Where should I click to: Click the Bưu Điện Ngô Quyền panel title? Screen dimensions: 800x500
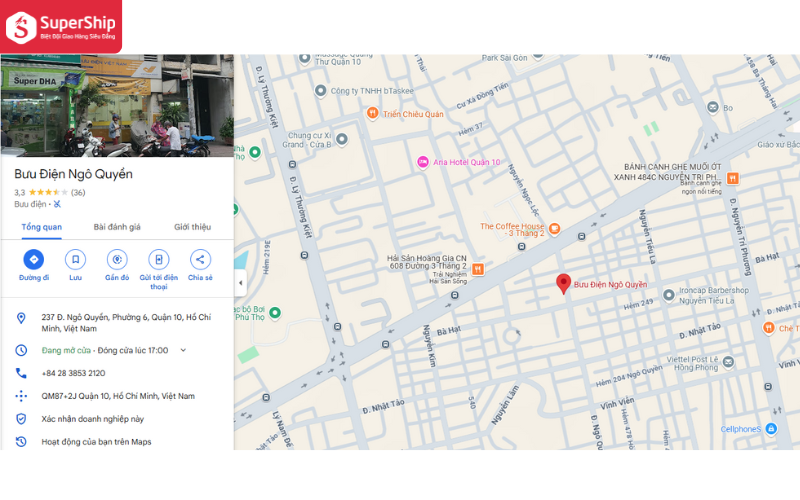click(73, 174)
